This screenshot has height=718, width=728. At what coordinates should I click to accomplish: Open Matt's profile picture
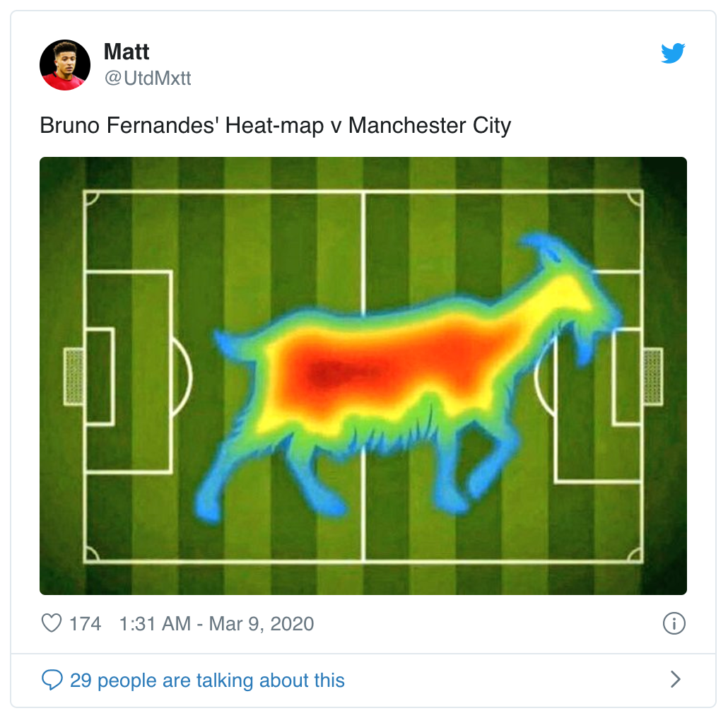click(x=65, y=64)
